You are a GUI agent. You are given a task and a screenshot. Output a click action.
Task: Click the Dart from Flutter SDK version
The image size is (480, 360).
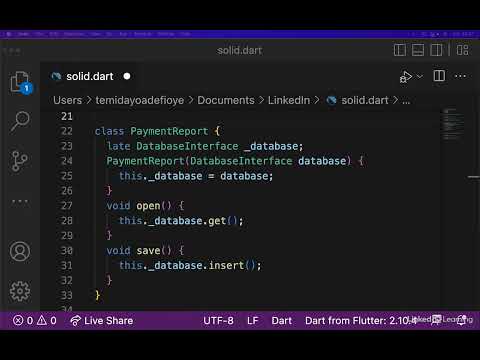tap(360, 321)
